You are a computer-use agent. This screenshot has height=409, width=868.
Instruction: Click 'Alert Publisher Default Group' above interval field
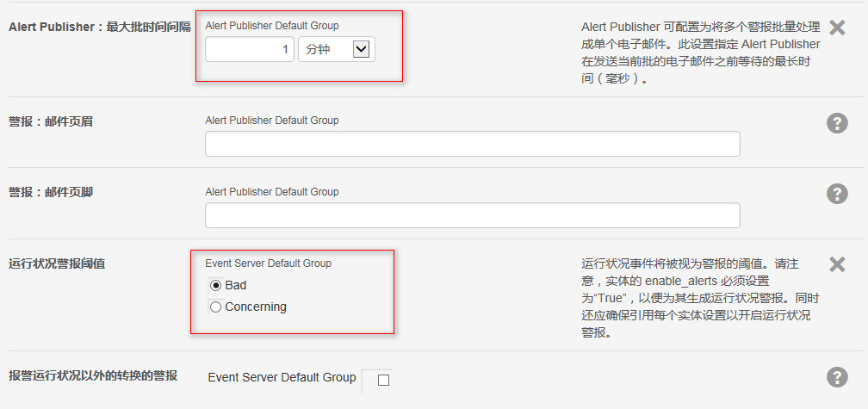pos(272,26)
